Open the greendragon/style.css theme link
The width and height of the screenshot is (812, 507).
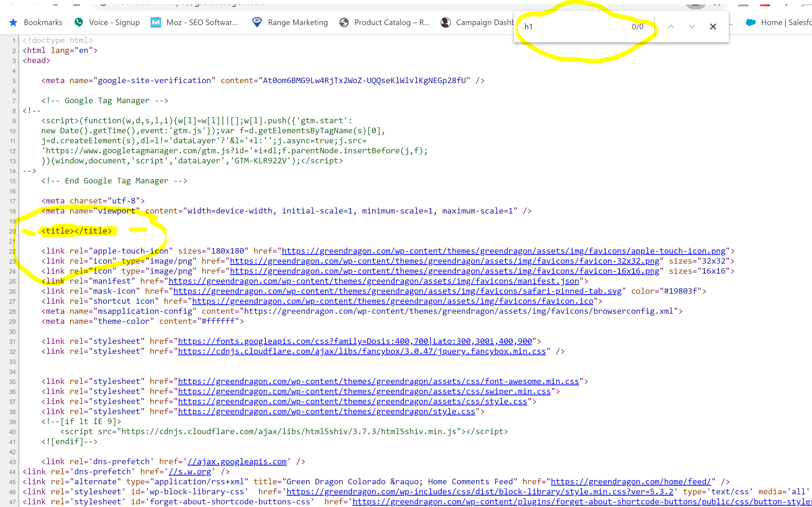pos(326,411)
